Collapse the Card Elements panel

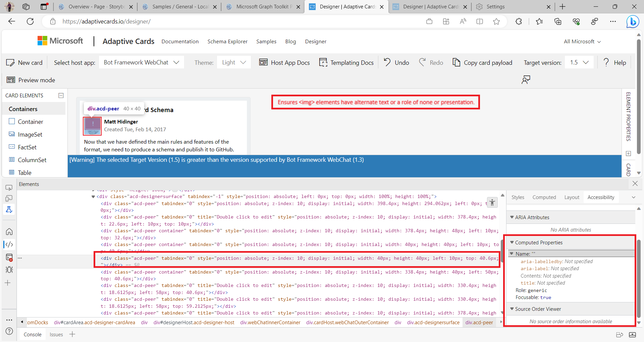tap(61, 96)
